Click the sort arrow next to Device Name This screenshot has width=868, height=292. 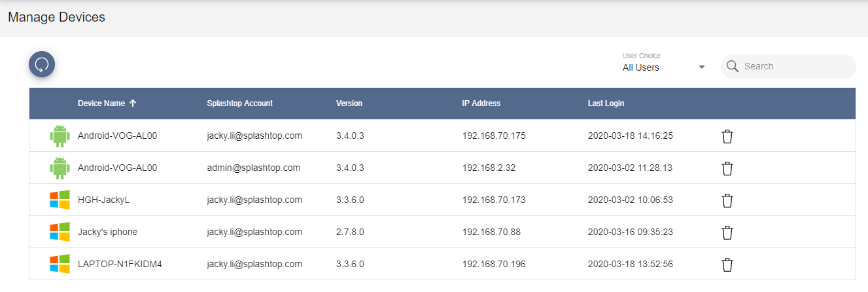133,103
